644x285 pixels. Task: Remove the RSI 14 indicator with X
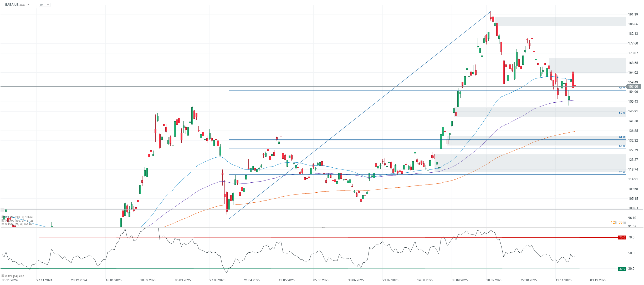6,276
